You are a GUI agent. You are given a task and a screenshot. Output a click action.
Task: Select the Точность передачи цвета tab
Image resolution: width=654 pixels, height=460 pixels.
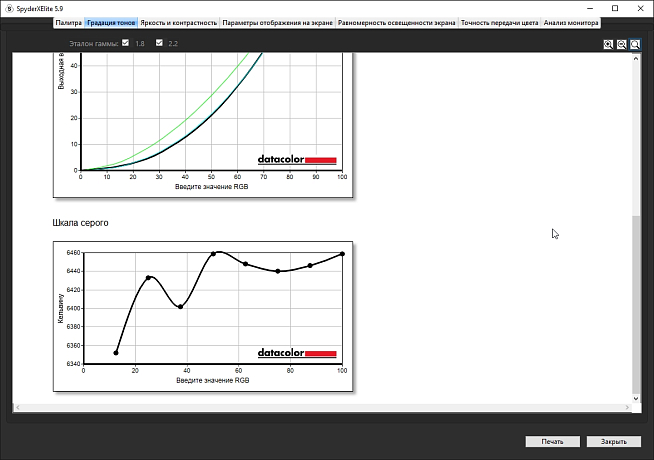[x=500, y=21]
